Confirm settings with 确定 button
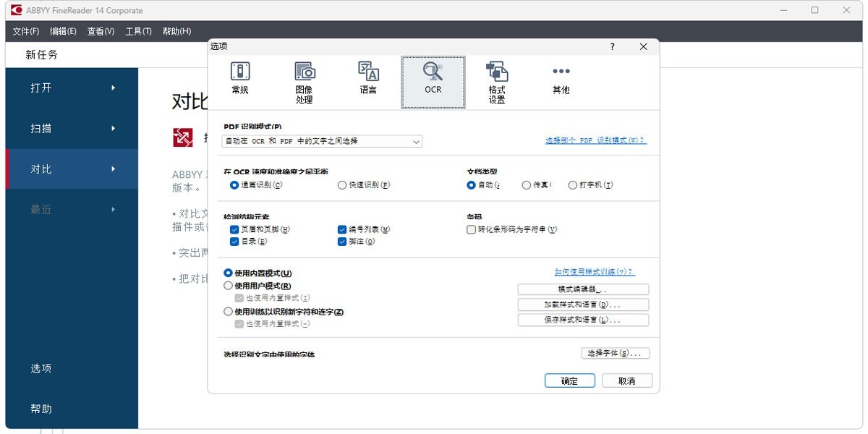This screenshot has width=868, height=434. 569,380
